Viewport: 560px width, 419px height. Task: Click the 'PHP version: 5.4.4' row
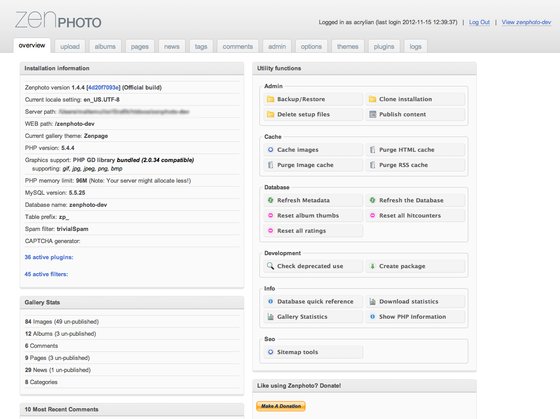click(132, 148)
